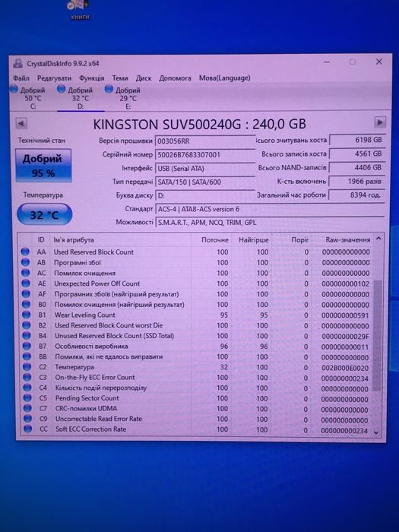The image size is (399, 532).
Task: Click the features field S.M.A.R.T., APM, NCQ
Action: tap(270, 223)
